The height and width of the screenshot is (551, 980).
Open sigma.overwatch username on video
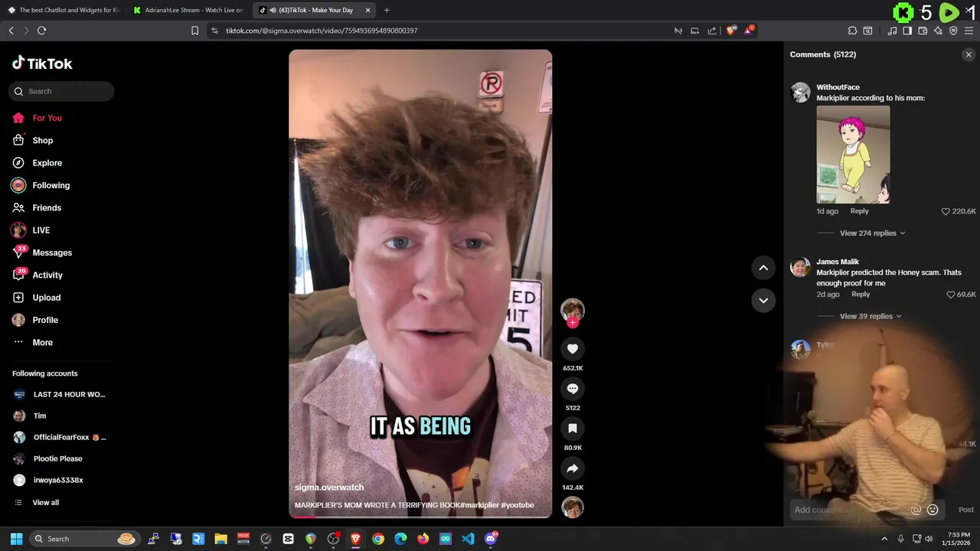tap(329, 487)
